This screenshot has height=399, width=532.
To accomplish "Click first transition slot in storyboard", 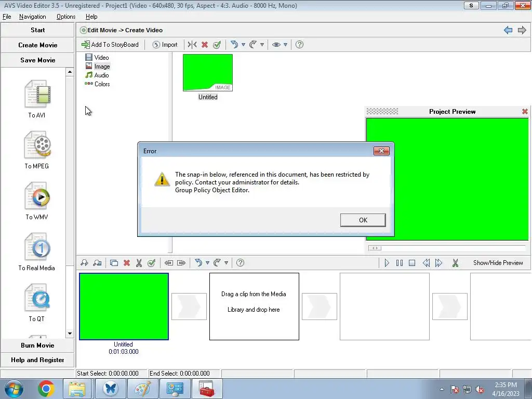I will coord(189,307).
